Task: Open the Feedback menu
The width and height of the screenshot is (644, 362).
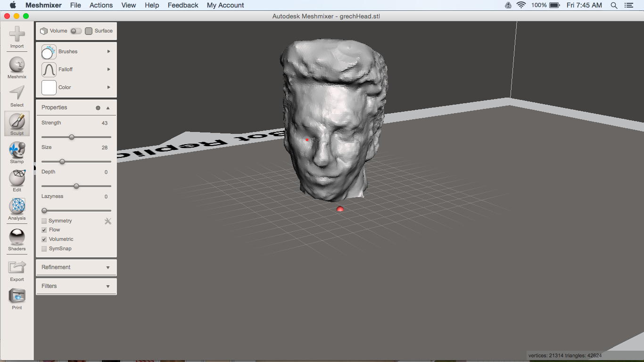Action: [x=183, y=5]
